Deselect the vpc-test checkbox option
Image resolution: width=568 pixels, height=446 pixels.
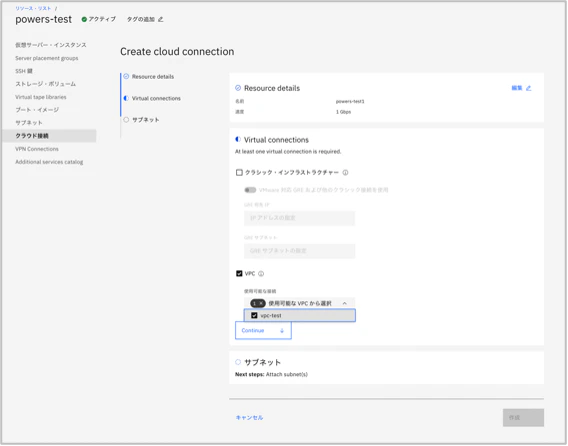[254, 316]
